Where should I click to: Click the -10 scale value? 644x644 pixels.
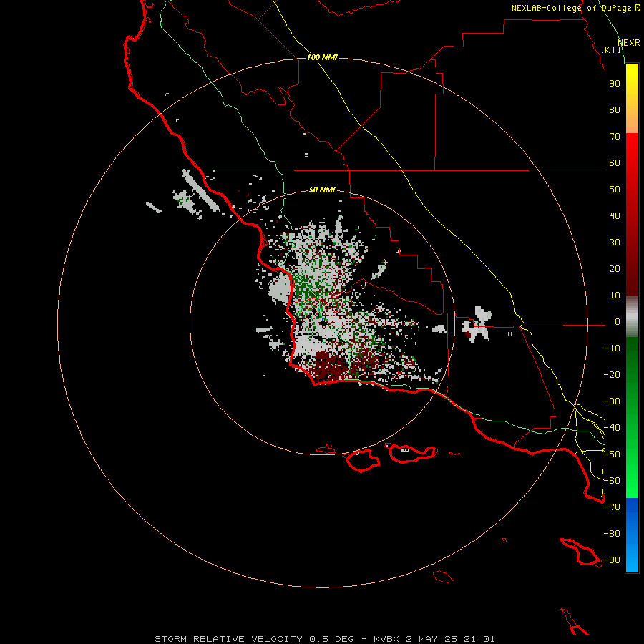[x=612, y=348]
